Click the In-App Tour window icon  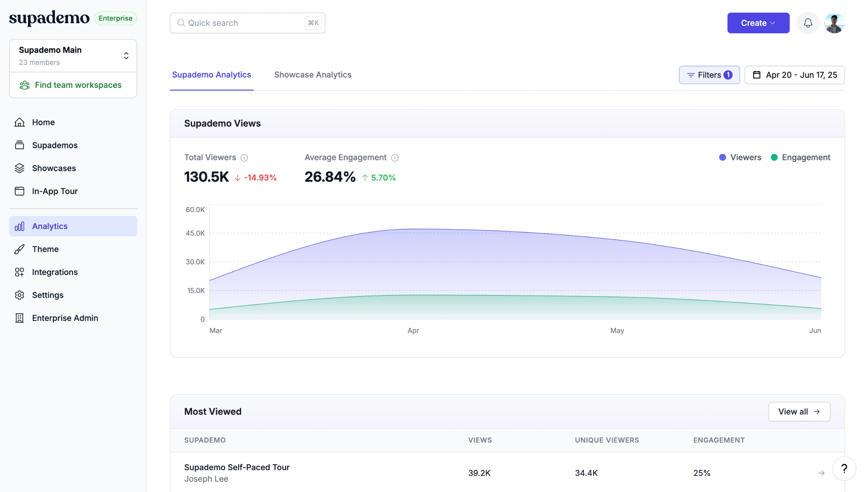tap(19, 191)
